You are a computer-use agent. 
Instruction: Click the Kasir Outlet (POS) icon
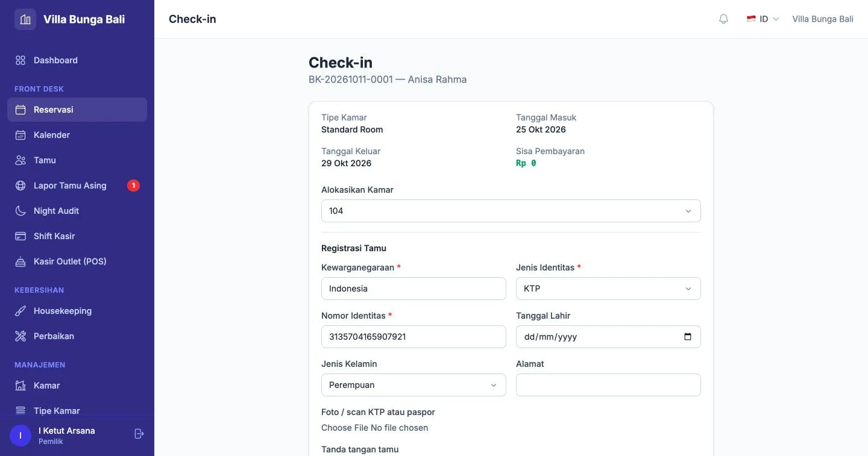tap(20, 261)
